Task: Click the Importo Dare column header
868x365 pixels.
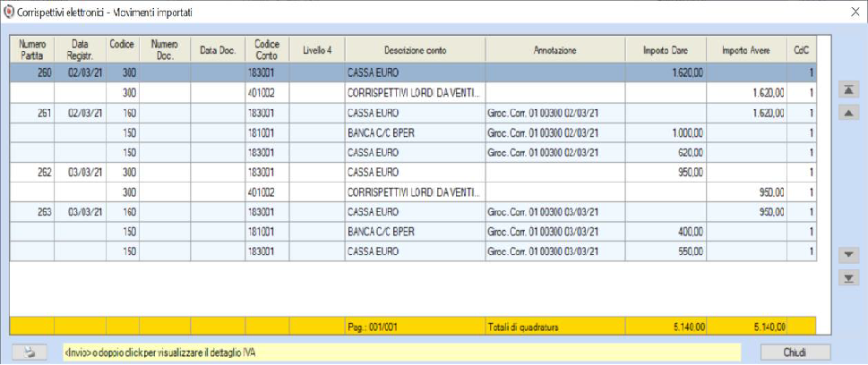Action: click(666, 50)
